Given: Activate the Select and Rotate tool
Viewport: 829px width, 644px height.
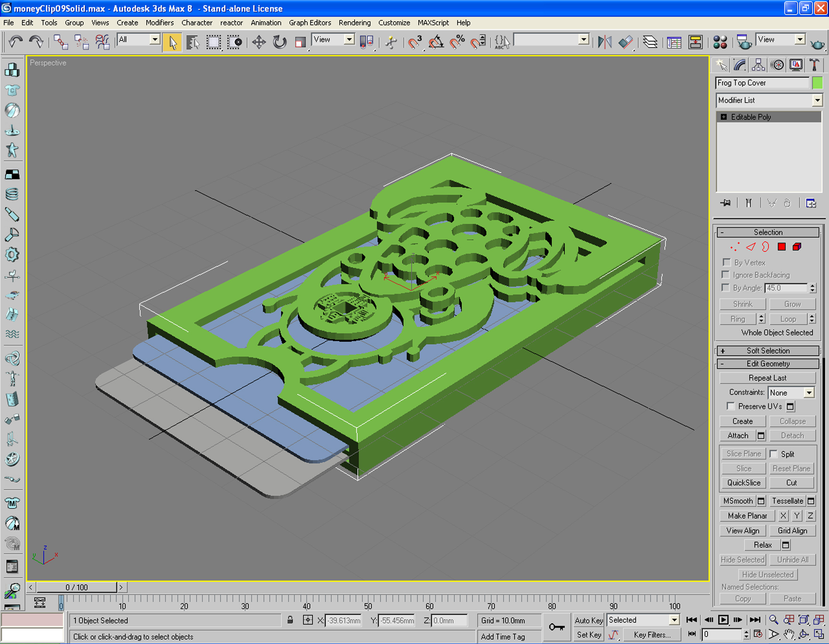Looking at the screenshot, I should [x=279, y=42].
